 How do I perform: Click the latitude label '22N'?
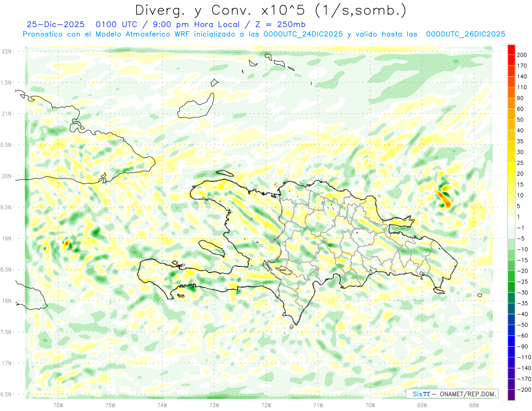tap(7, 51)
